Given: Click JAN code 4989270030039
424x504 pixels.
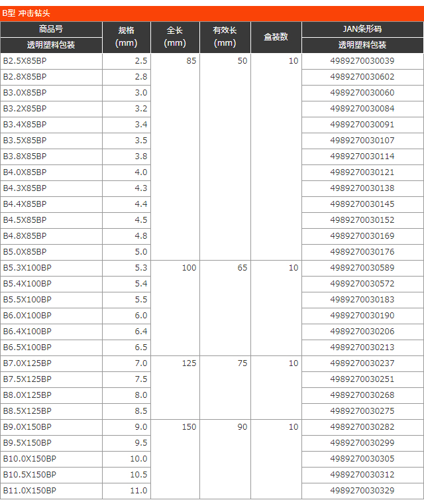Looking at the screenshot, I should (x=362, y=61).
